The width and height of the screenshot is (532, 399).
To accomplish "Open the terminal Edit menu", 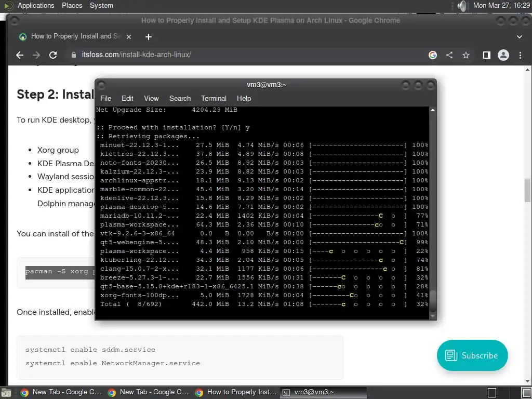I will coord(127,98).
